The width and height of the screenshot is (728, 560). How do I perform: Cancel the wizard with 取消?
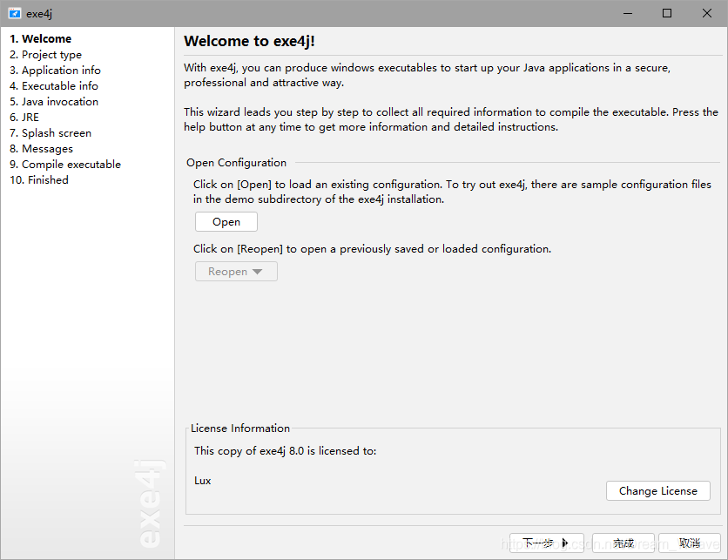click(x=689, y=543)
